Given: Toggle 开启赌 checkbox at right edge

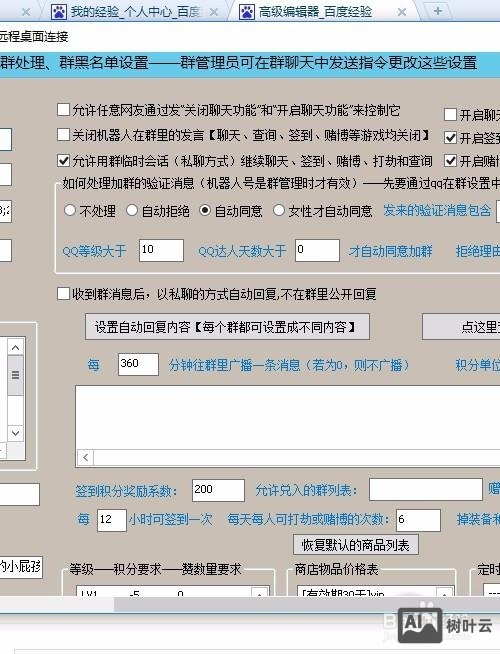Looking at the screenshot, I should pos(450,161).
